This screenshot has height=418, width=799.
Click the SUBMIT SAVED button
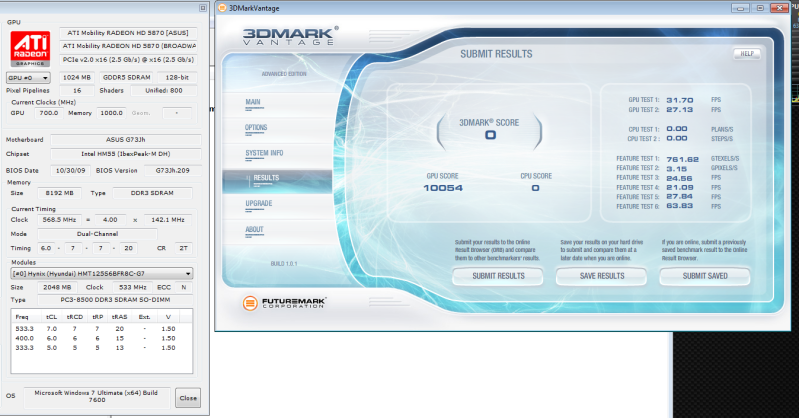(705, 276)
